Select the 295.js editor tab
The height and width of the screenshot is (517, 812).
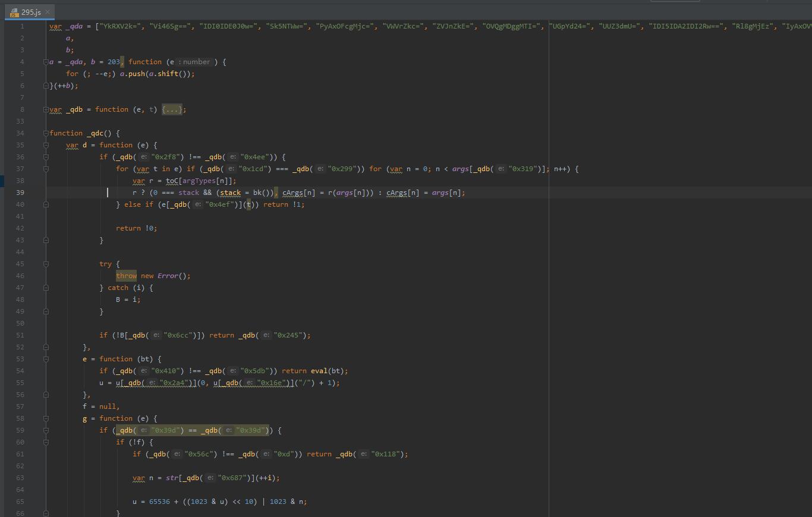click(30, 12)
